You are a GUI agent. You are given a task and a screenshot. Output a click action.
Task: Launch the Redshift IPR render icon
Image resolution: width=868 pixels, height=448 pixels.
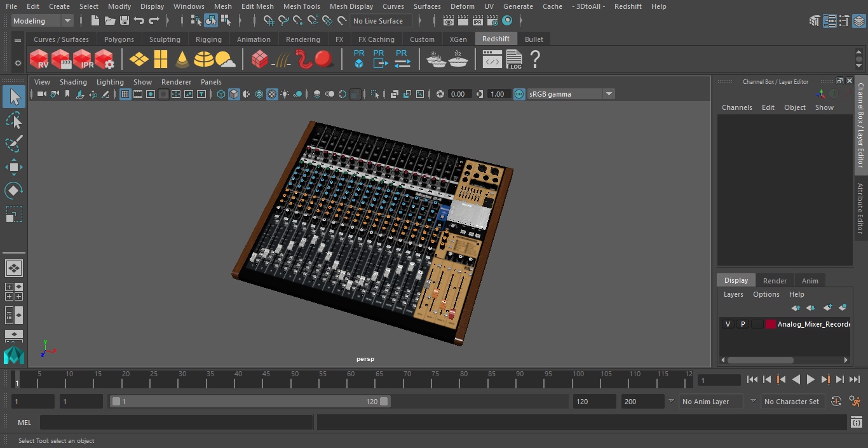pos(83,60)
